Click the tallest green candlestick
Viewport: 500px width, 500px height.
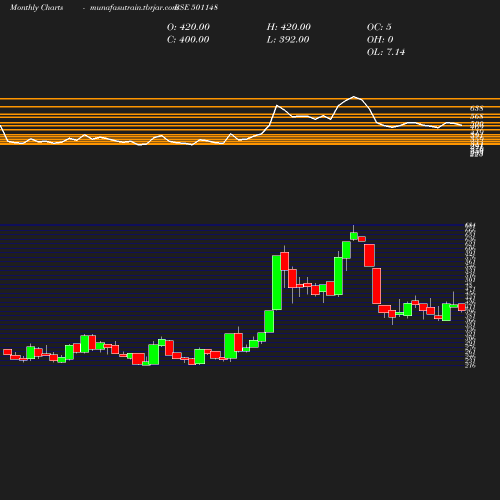tap(277, 283)
